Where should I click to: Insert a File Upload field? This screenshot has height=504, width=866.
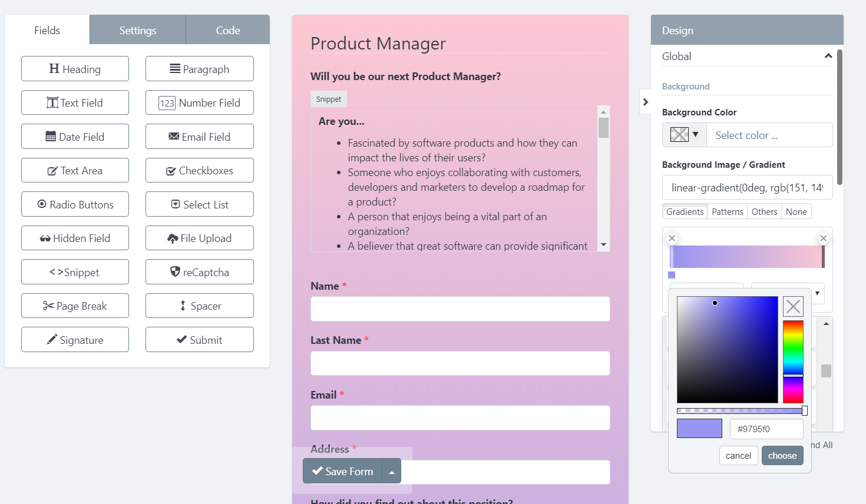pos(199,238)
